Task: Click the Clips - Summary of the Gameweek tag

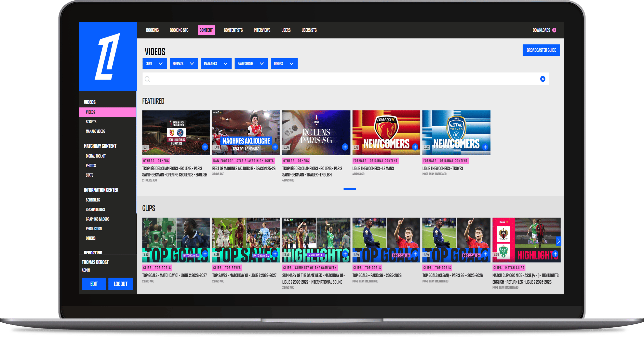Action: (310, 267)
